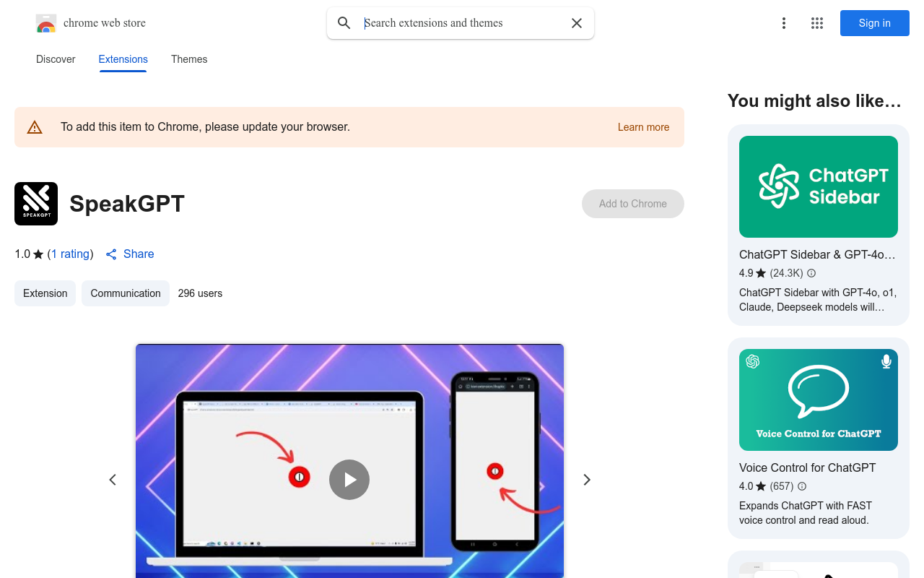Image resolution: width=924 pixels, height=578 pixels.
Task: Play the SpeakGPT preview video
Action: (x=349, y=480)
